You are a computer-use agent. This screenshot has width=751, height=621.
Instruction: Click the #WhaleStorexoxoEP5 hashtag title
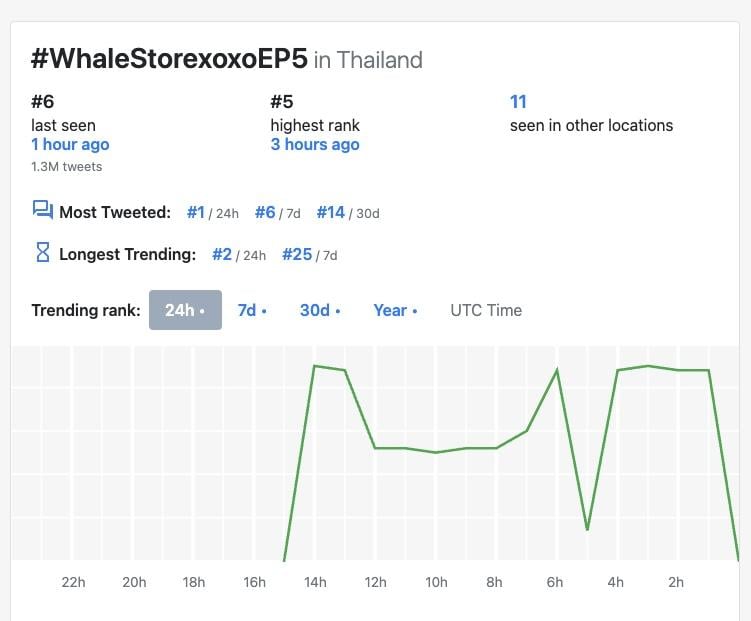[x=169, y=59]
